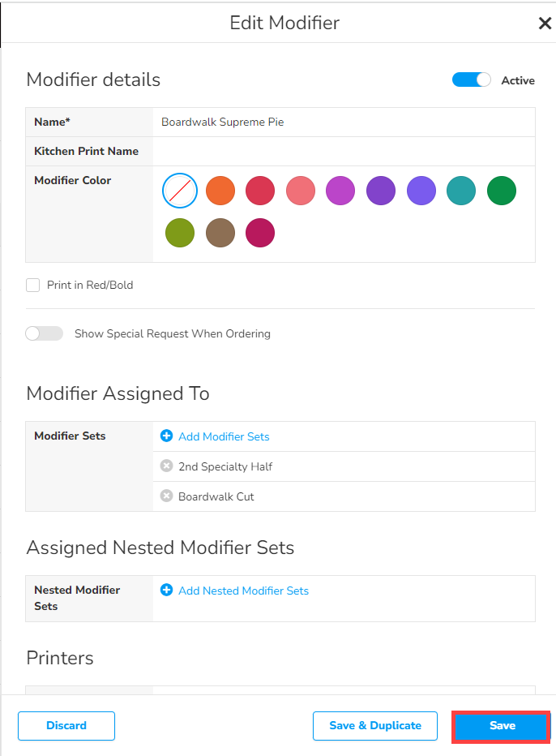Screen dimensions: 556x756
Task: Choose the olive green modifier color
Action: tap(180, 233)
